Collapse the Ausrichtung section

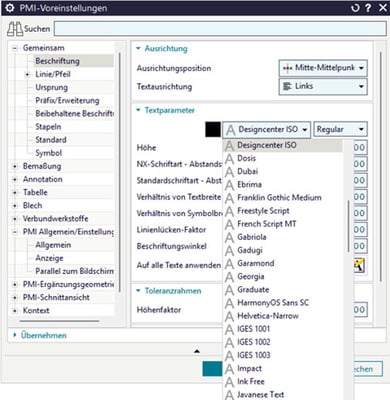pos(138,48)
